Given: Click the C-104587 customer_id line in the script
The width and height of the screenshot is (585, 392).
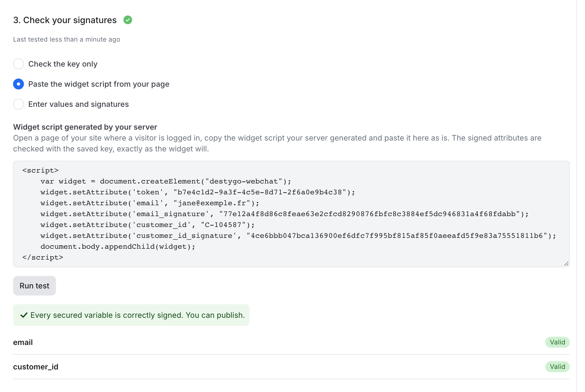Looking at the screenshot, I should pyautogui.click(x=148, y=225).
